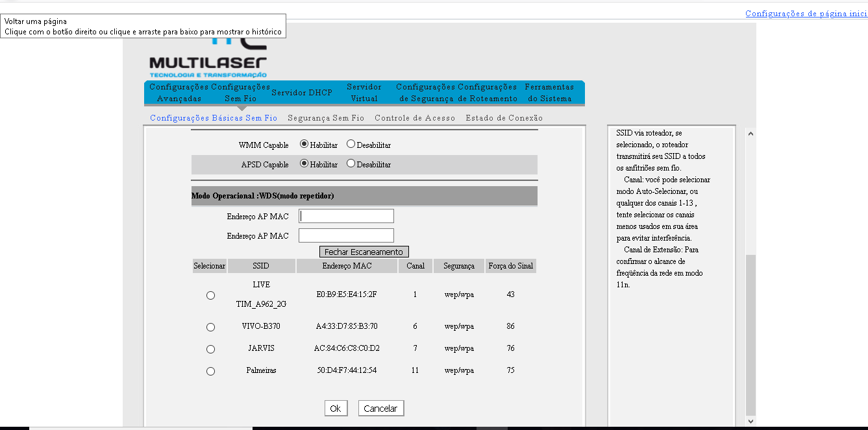Open Configurações de página inicial link

[806, 14]
